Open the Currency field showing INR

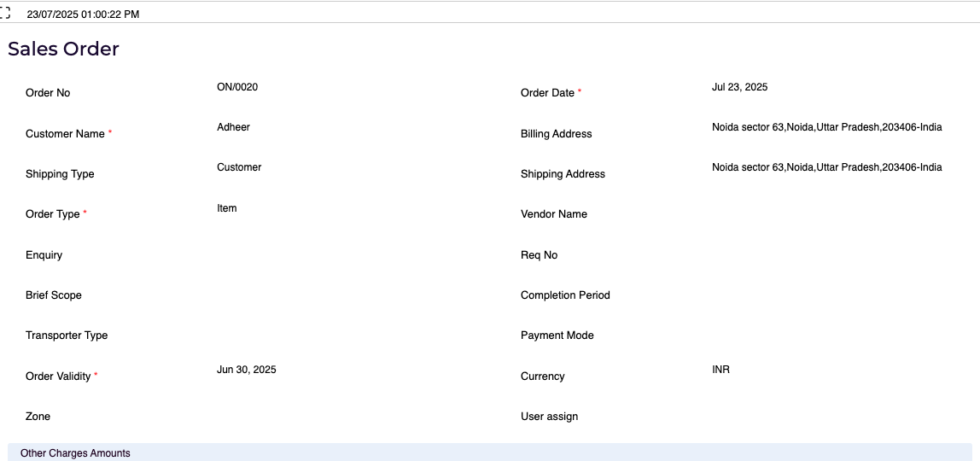[x=720, y=370]
